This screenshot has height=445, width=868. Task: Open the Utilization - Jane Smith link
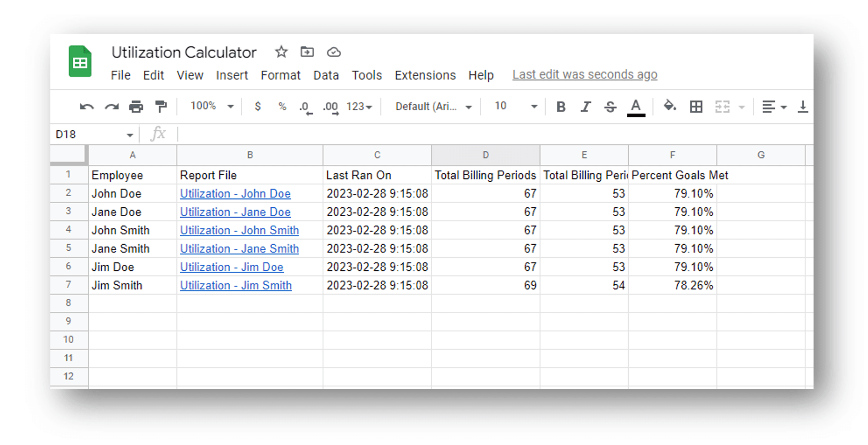click(x=239, y=249)
